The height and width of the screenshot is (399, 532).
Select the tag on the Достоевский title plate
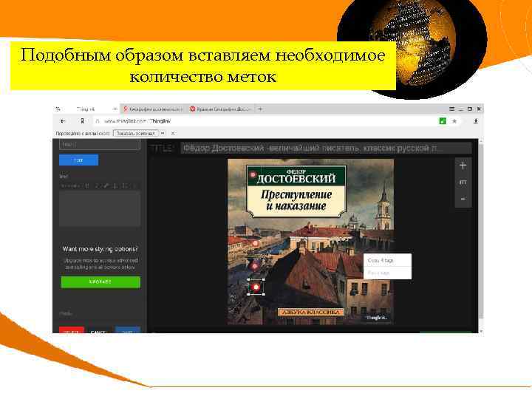pos(253,174)
